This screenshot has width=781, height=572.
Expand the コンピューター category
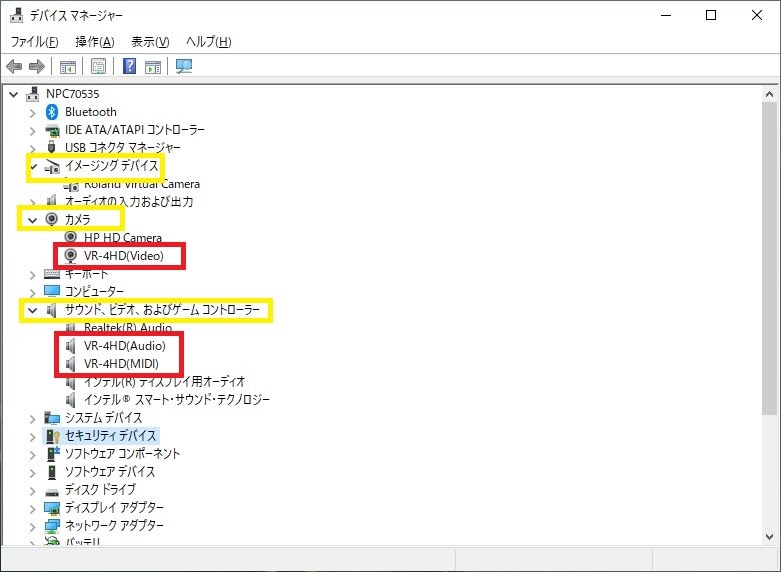(32, 292)
